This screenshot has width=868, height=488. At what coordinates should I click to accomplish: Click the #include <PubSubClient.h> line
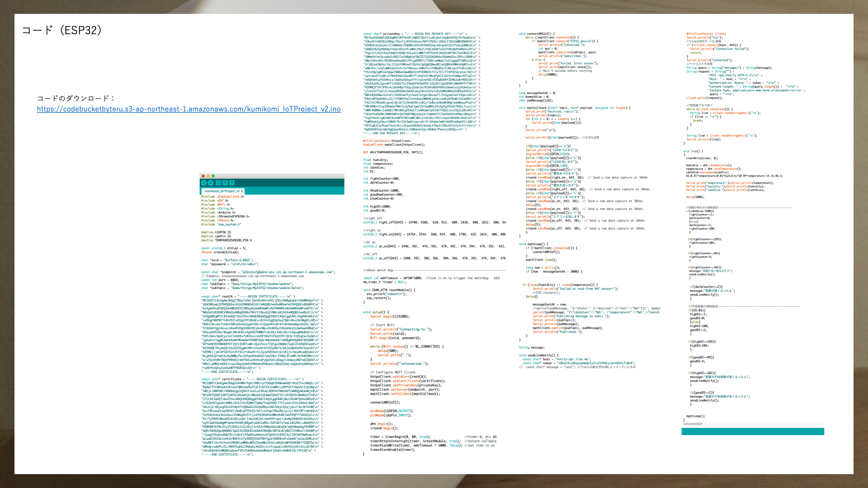[222, 197]
